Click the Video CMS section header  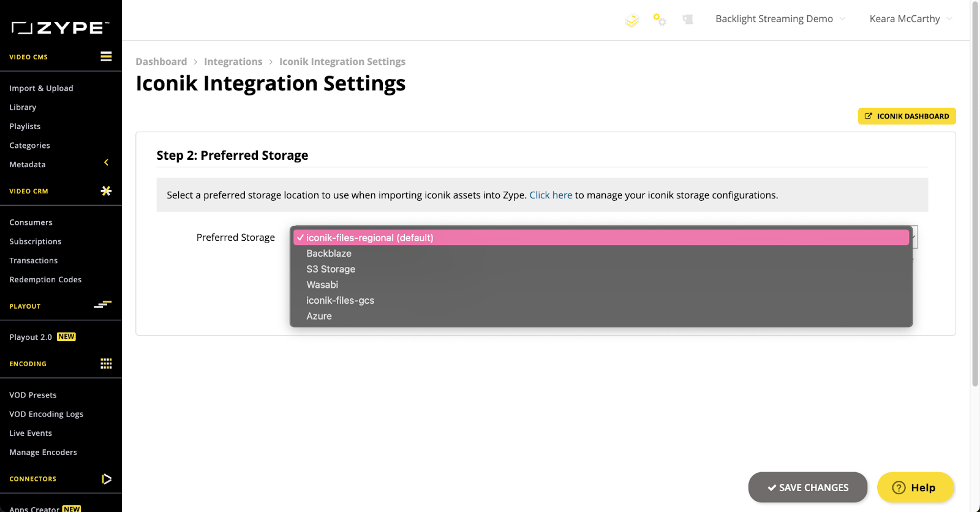[x=28, y=57]
